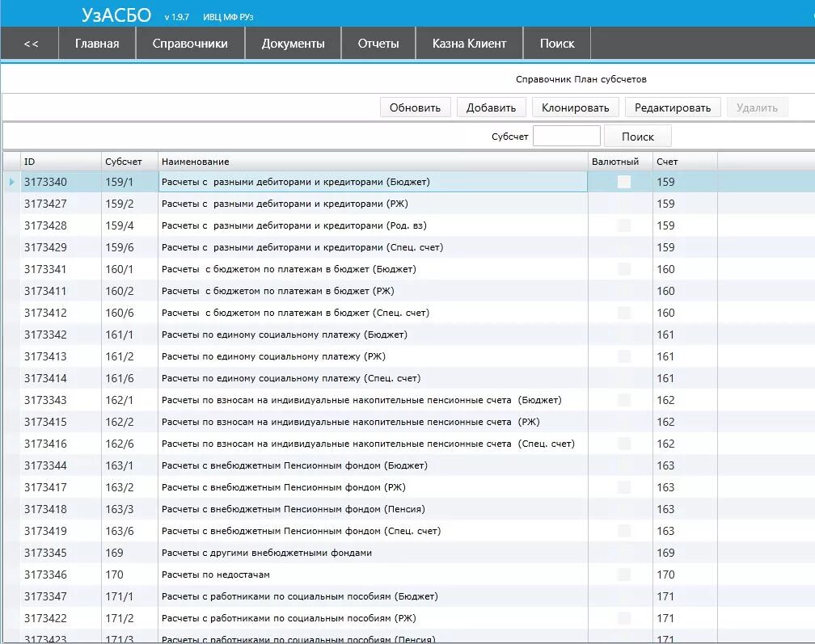Image resolution: width=815 pixels, height=644 pixels.
Task: Toggle Валютный checkbox for subaccount 163/2
Action: pyautogui.click(x=623, y=487)
